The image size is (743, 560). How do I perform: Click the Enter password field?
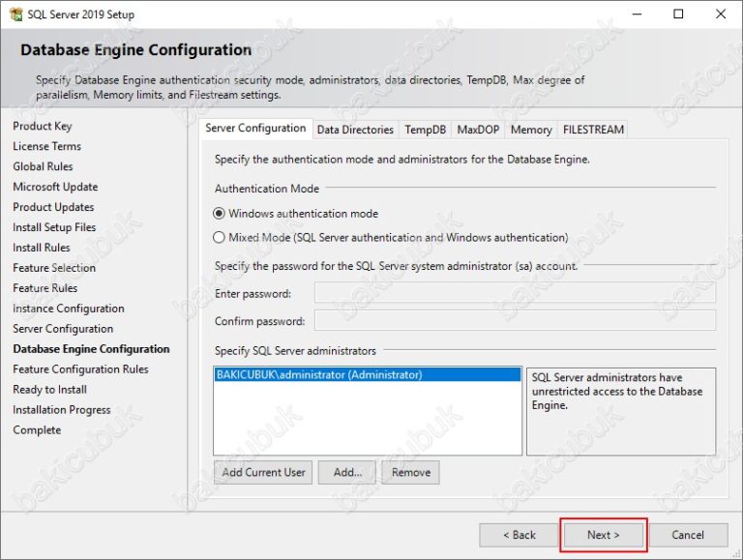tap(515, 293)
